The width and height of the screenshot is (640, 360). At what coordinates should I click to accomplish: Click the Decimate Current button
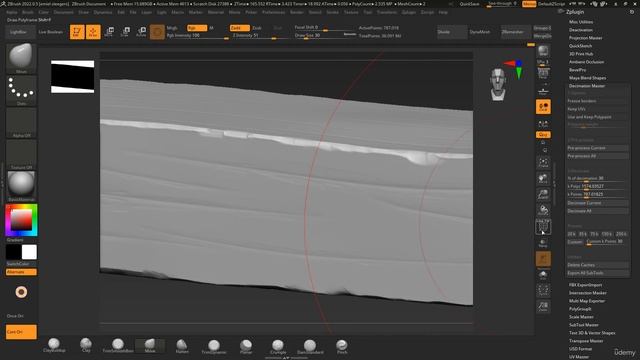[598, 203]
